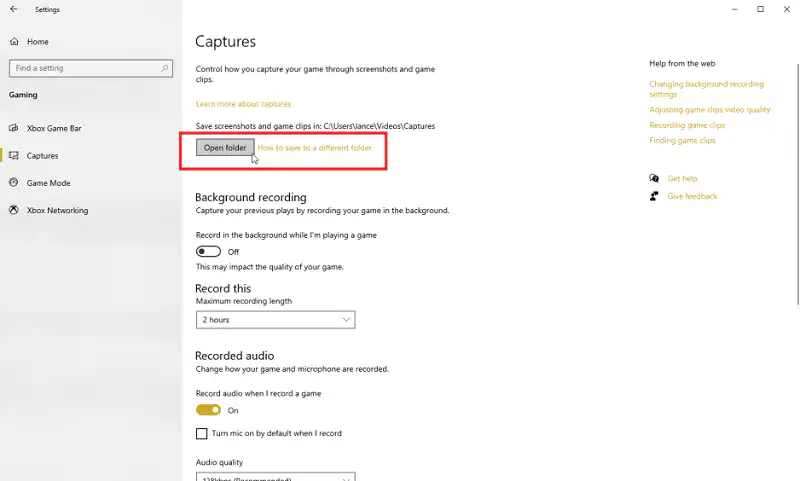The image size is (800, 481).
Task: Open the Maximum recording length dropdown
Action: click(x=275, y=320)
